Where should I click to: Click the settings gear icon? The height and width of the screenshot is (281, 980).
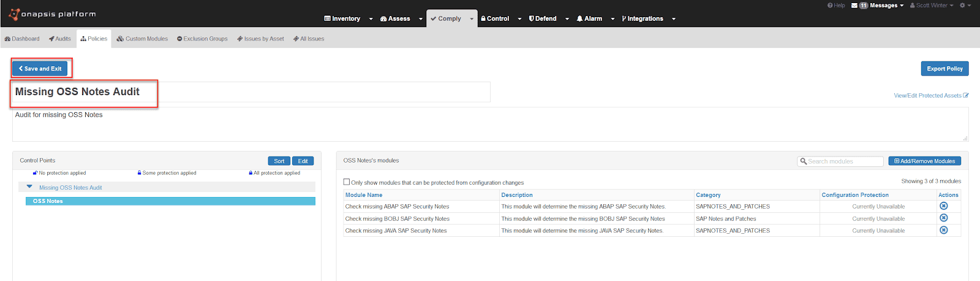point(962,6)
